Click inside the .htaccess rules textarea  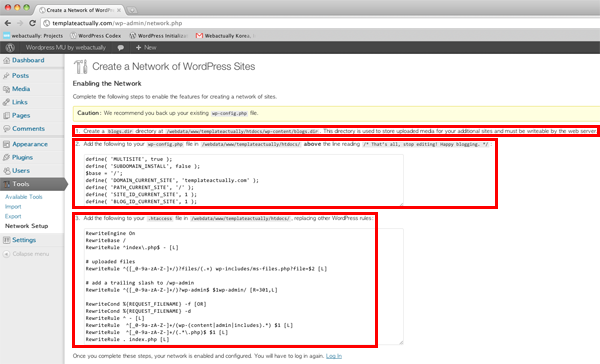pyautogui.click(x=244, y=286)
